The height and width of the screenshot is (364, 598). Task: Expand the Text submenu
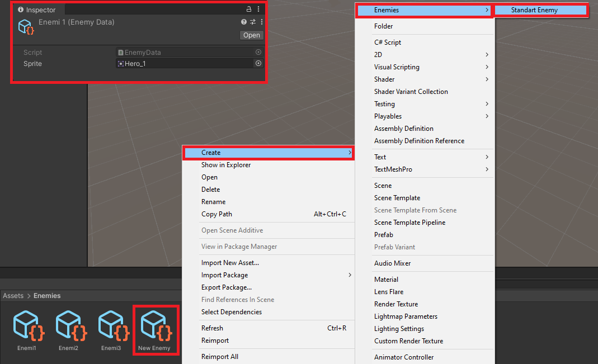(x=425, y=157)
